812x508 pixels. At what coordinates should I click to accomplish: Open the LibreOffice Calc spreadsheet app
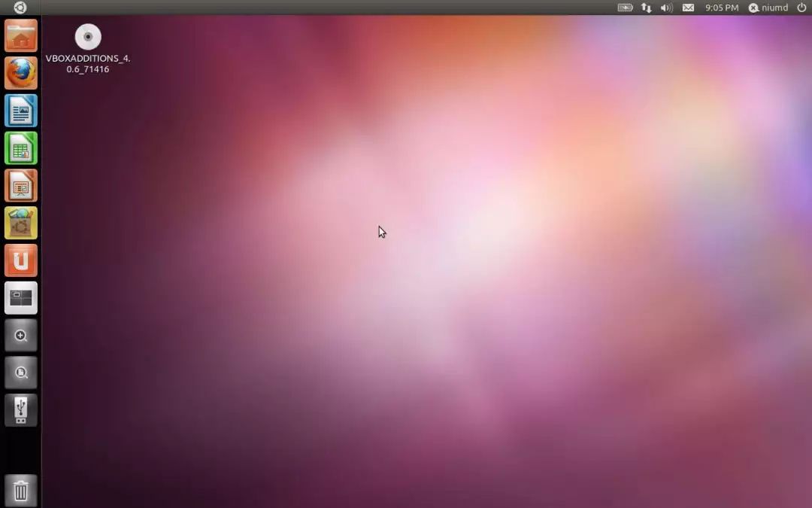pyautogui.click(x=20, y=148)
